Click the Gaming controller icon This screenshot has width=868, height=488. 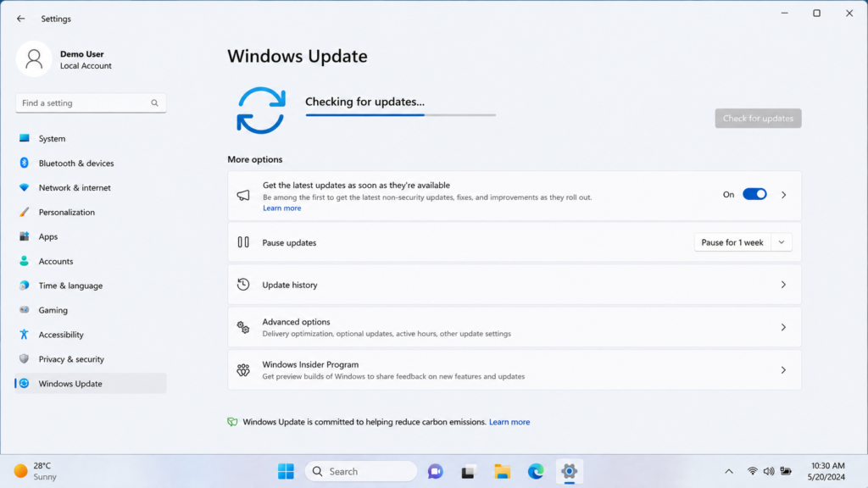(x=24, y=310)
